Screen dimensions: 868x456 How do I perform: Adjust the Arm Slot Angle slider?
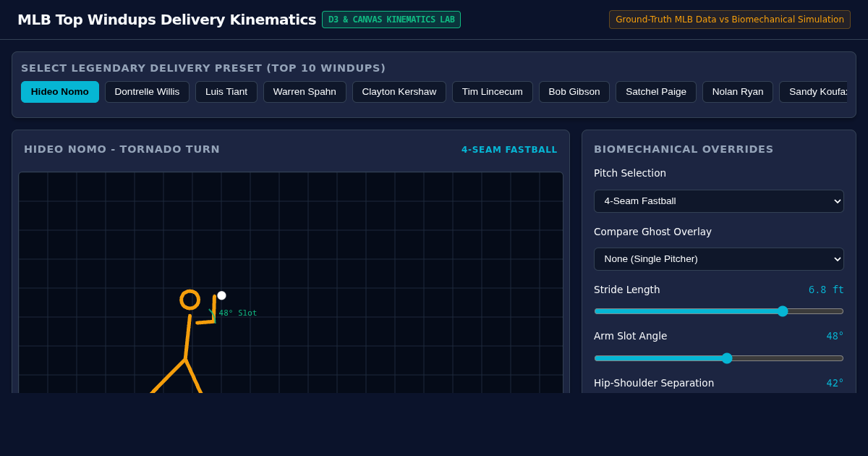click(x=719, y=358)
